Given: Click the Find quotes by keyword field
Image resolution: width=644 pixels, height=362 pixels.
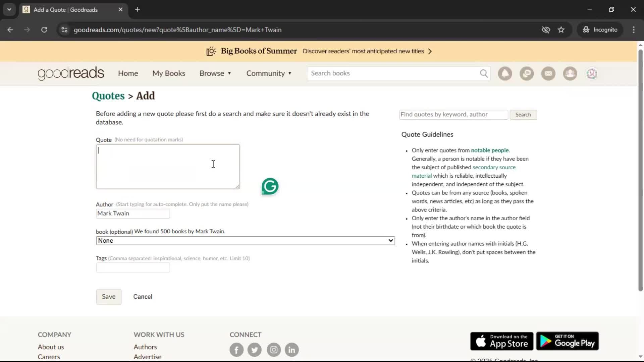Looking at the screenshot, I should tap(453, 115).
